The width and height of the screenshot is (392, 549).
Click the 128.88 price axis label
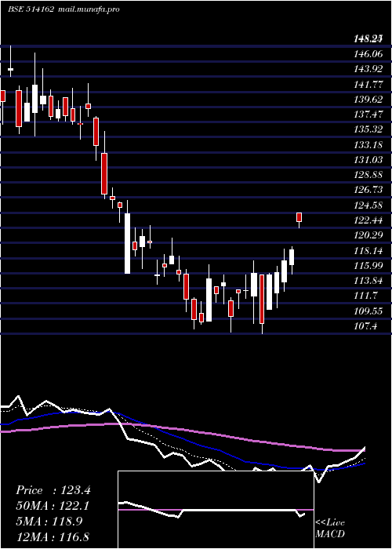[368, 175]
